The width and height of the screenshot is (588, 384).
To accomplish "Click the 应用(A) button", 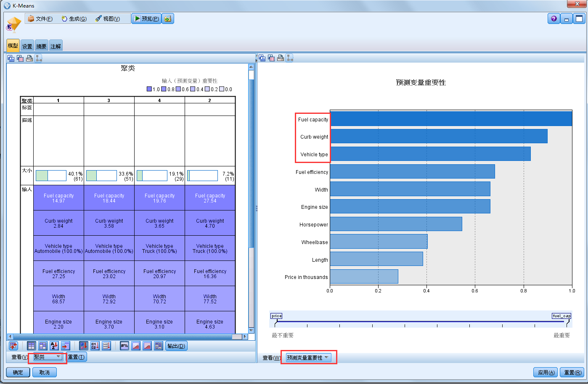I will coord(546,372).
